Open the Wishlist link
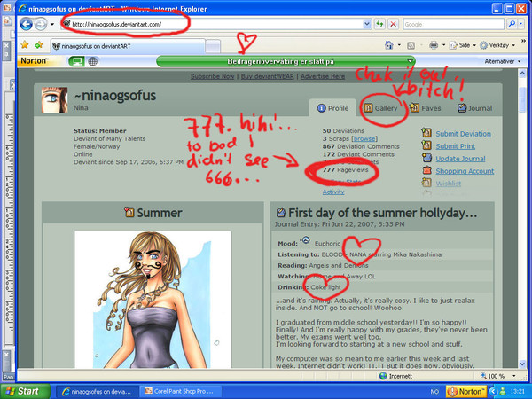This screenshot has height=399, width=532. [448, 184]
